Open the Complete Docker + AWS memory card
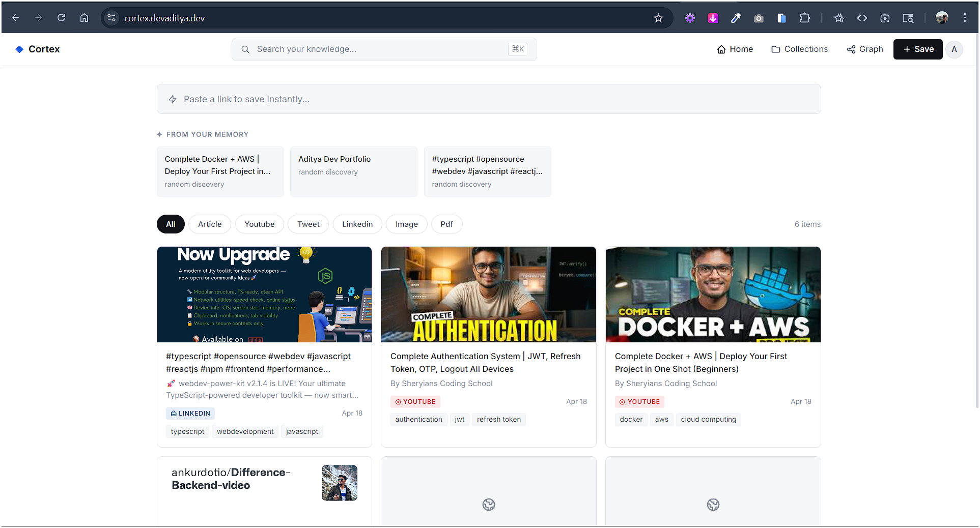Image resolution: width=980 pixels, height=528 pixels. click(x=220, y=171)
